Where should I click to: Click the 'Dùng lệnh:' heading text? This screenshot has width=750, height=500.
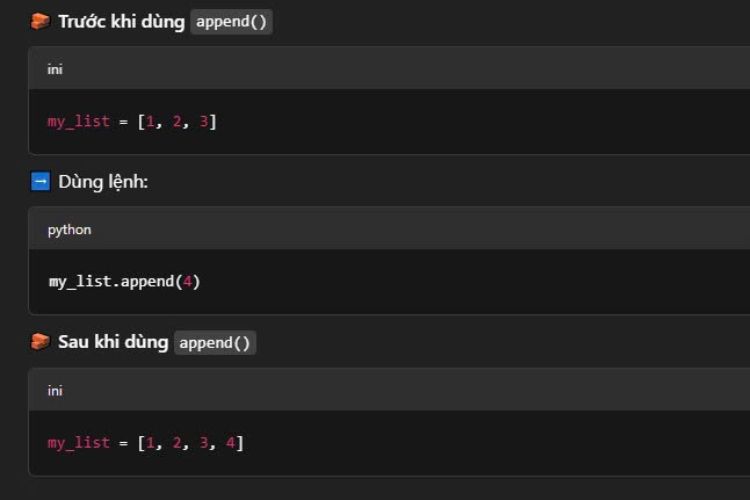pyautogui.click(x=103, y=182)
